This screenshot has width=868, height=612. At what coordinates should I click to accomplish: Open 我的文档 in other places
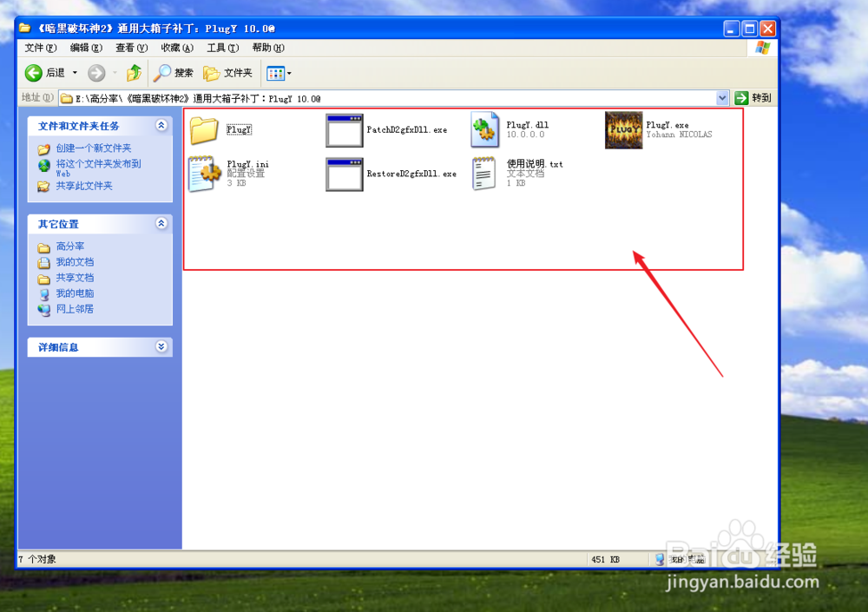[75, 262]
